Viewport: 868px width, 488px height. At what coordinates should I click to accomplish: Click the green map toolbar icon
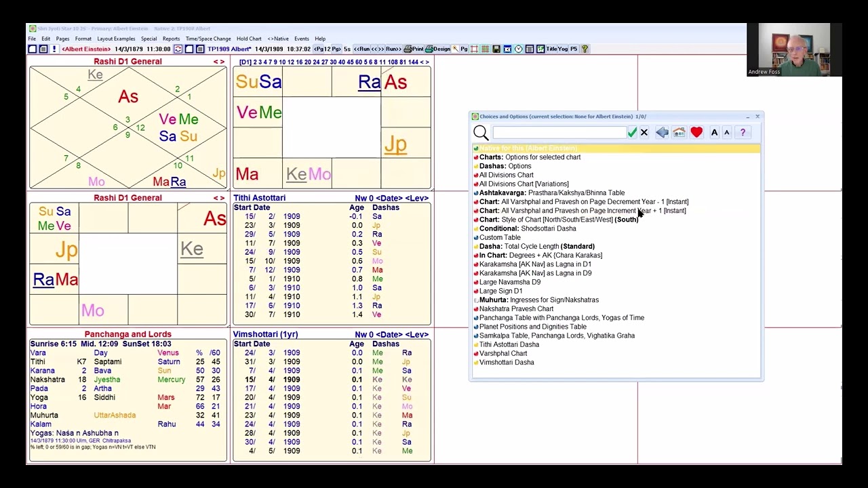540,49
